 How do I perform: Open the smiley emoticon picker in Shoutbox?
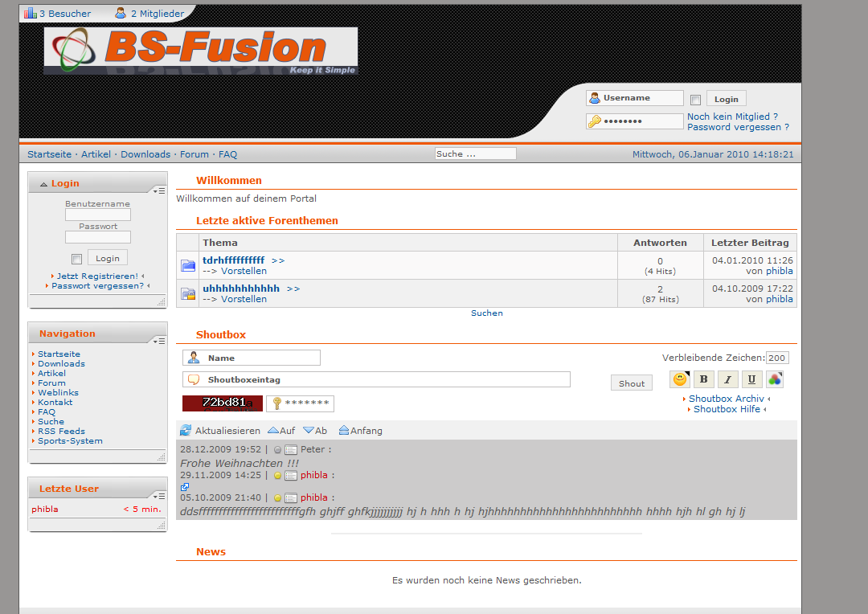click(679, 379)
